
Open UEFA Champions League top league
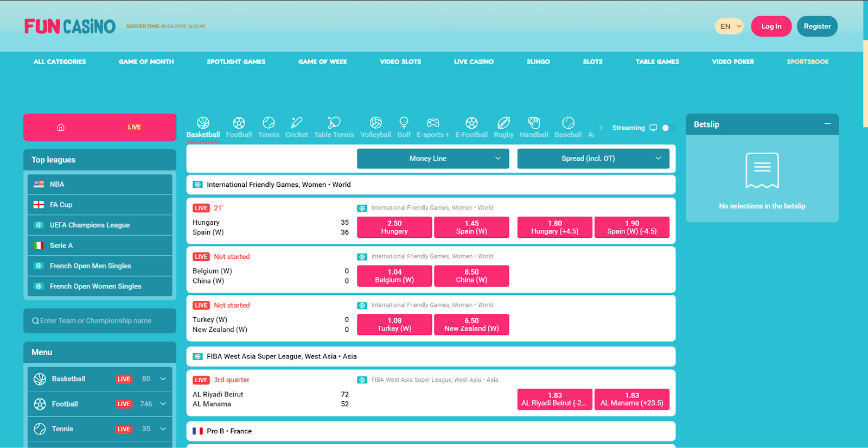tap(100, 225)
